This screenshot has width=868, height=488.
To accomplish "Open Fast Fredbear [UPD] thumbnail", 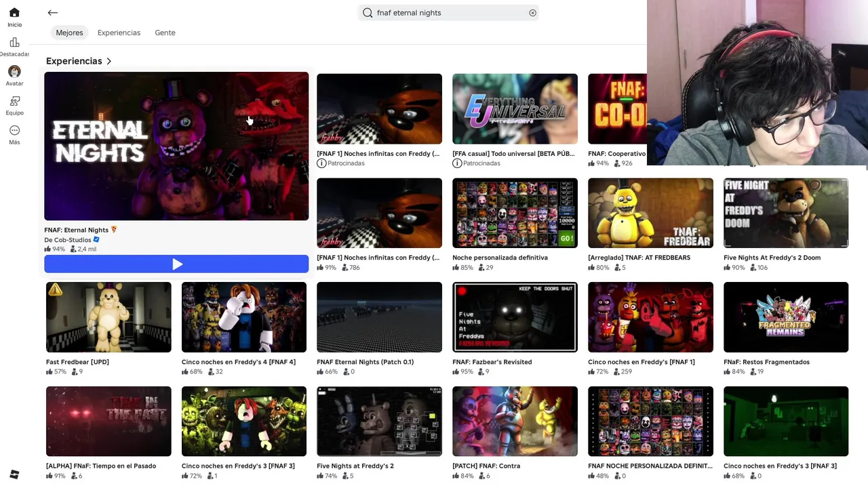I will click(108, 317).
